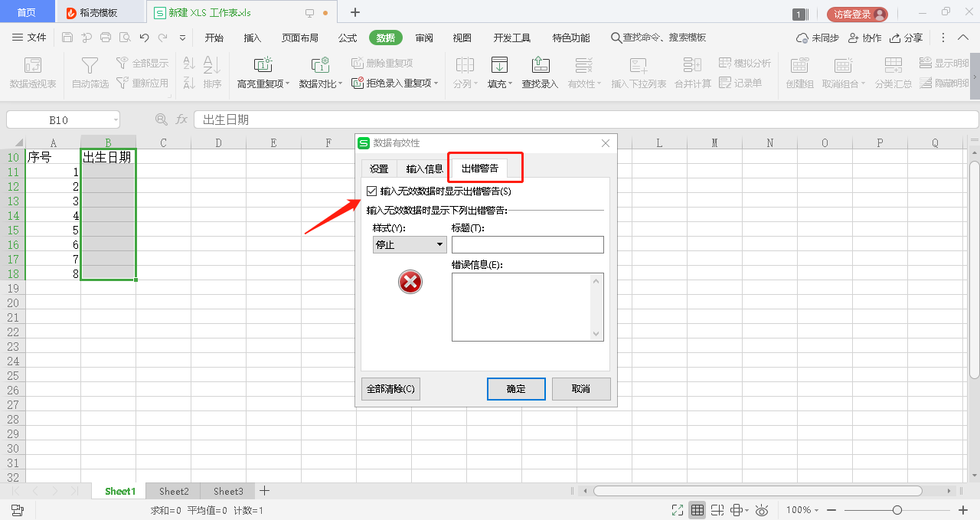The width and height of the screenshot is (980, 520).
Task: Open the 样式 style dropdown showing 停止
Action: point(410,244)
